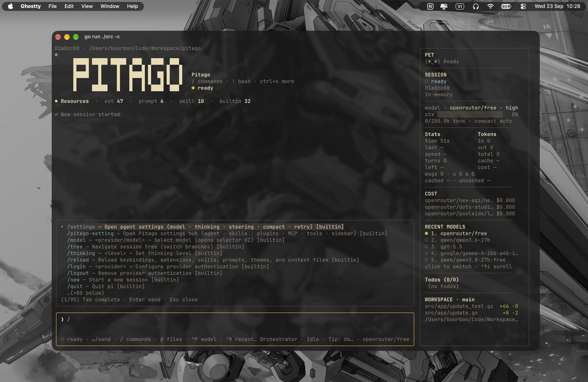Select recent model google/gemma-4-26b-a4b
Screen dimensions: 588x382
[x=471, y=253]
